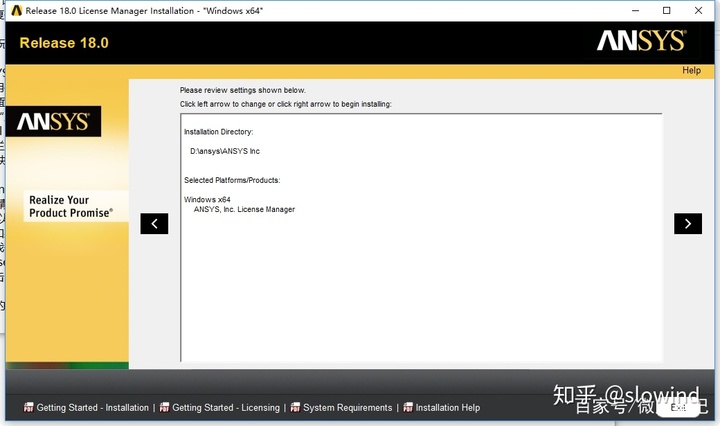Open Getting Started - Licensing PDF link
Viewport: 720px width, 426px height.
pyautogui.click(x=225, y=408)
